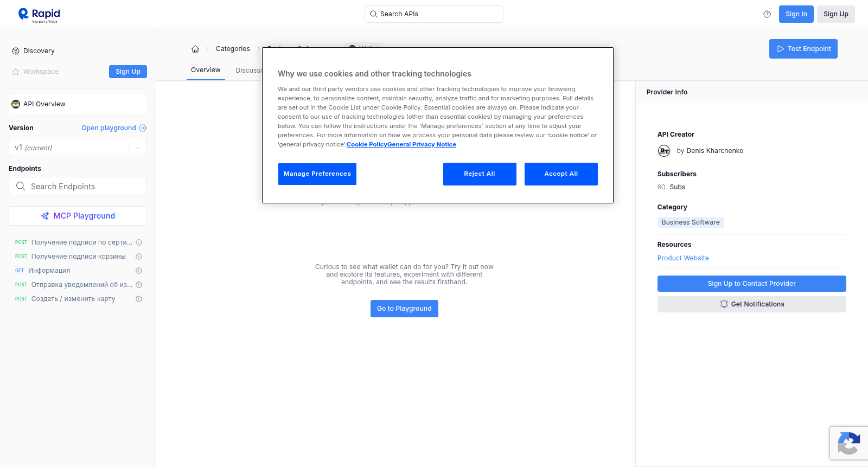Viewport: 868px width, 467px height.
Task: Click the API Overview avatar icon
Action: pos(16,104)
